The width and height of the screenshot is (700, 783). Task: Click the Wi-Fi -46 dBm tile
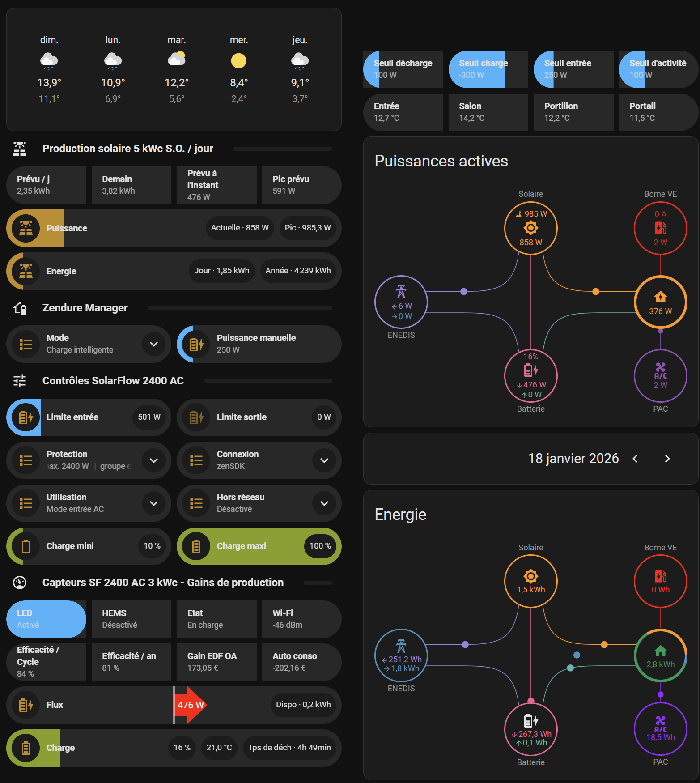pos(302,619)
